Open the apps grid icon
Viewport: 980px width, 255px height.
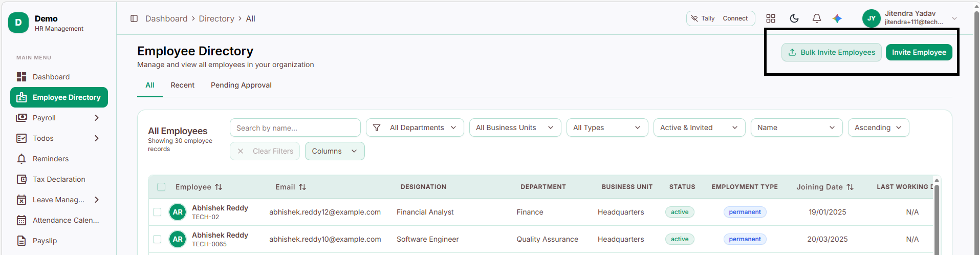(771, 18)
